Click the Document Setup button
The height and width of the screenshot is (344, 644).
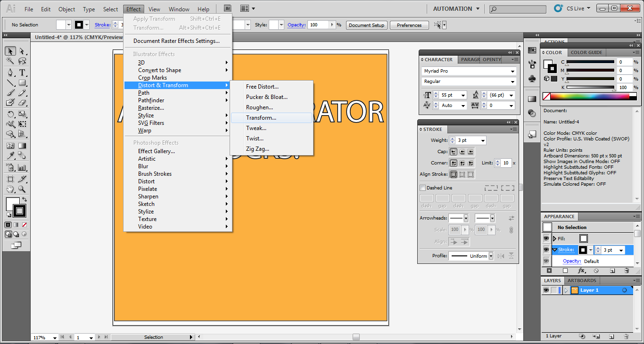(x=367, y=25)
